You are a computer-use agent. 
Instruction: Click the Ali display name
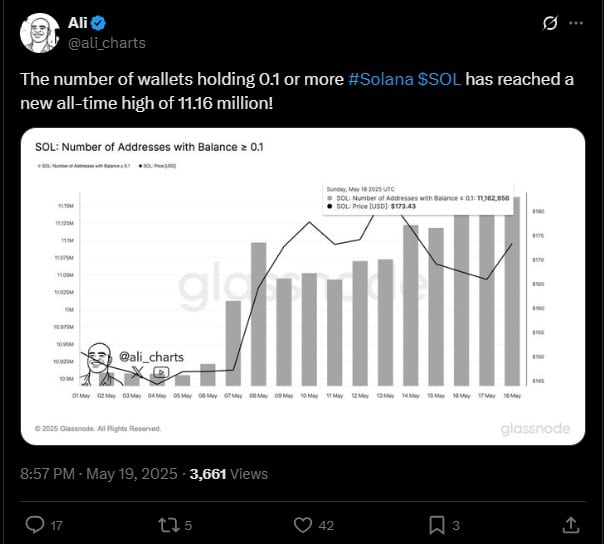78,23
